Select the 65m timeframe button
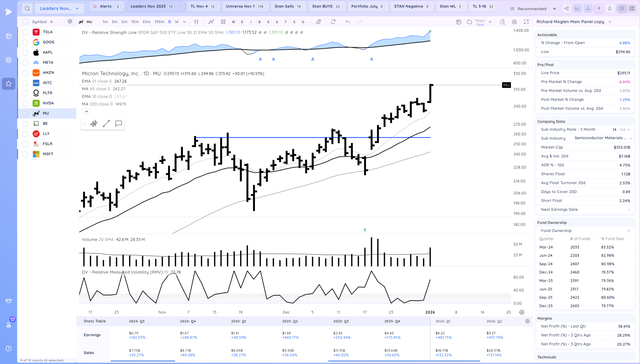The image size is (640, 364). (x=146, y=22)
